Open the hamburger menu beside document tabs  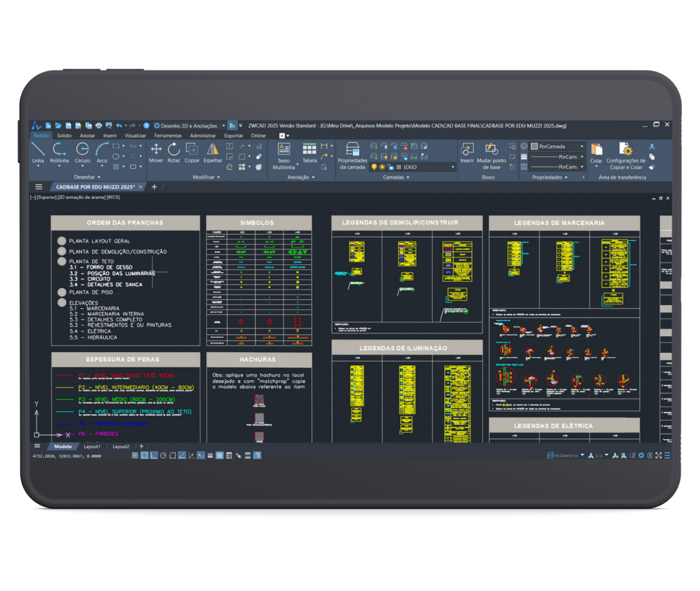[x=38, y=187]
